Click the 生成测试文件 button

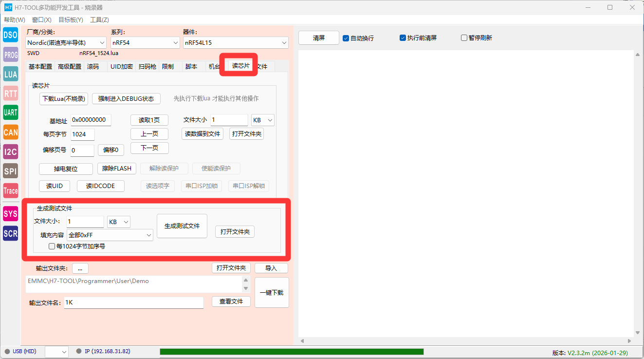pos(182,226)
